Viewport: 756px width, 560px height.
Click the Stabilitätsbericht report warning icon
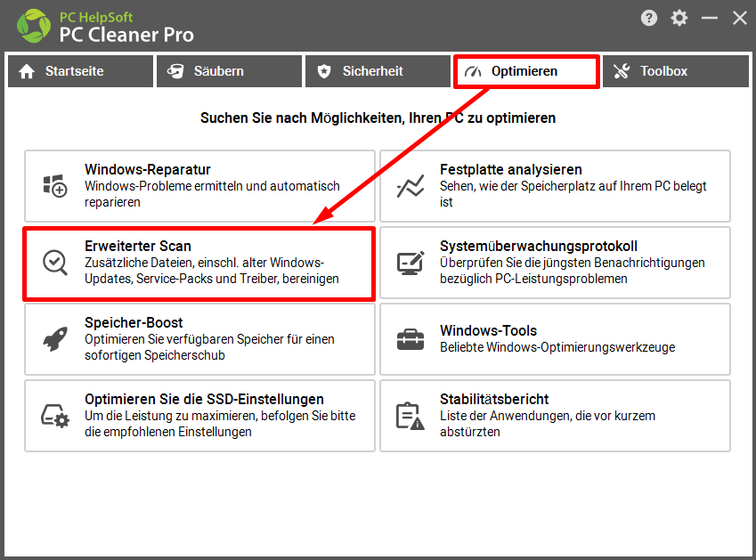411,416
